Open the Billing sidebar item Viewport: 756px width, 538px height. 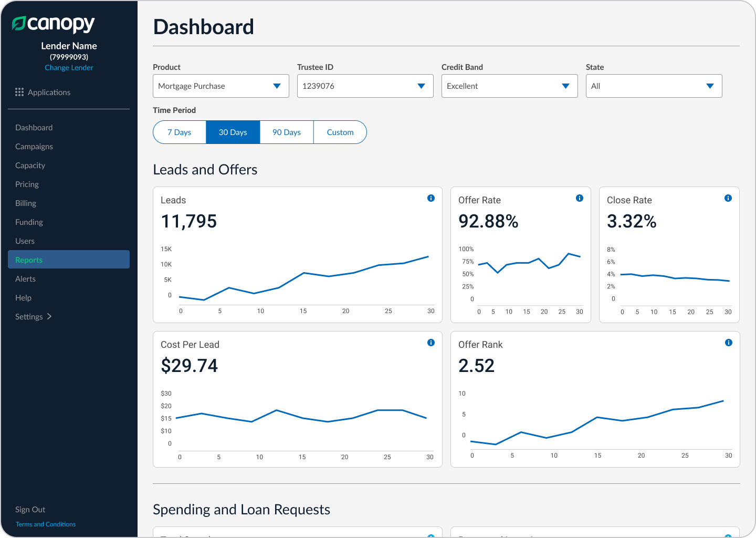click(26, 203)
